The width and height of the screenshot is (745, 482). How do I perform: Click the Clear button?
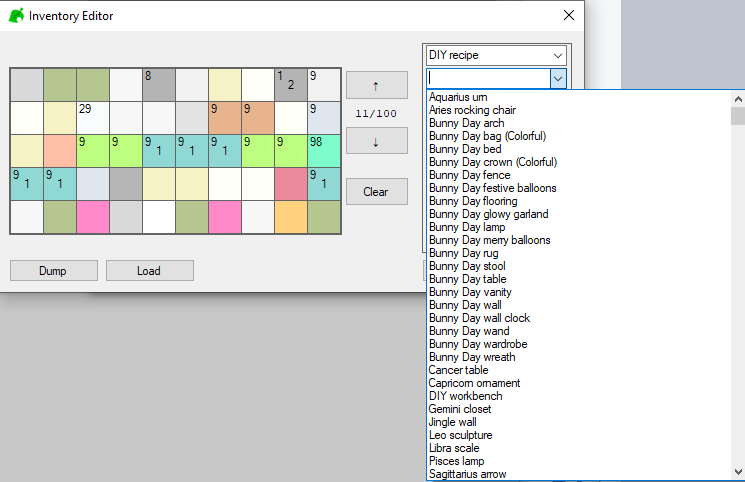pyautogui.click(x=376, y=192)
